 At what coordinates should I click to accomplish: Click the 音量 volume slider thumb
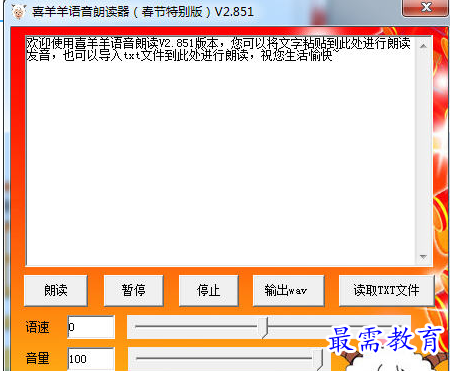318,359
